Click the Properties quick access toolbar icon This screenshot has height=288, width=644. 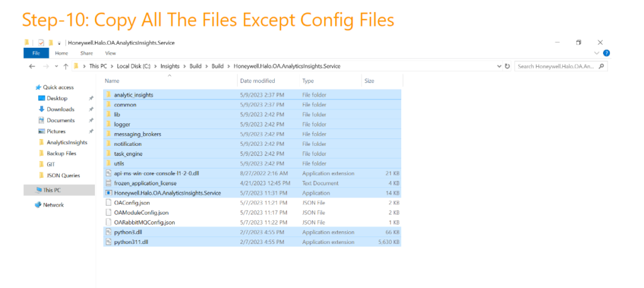point(41,43)
